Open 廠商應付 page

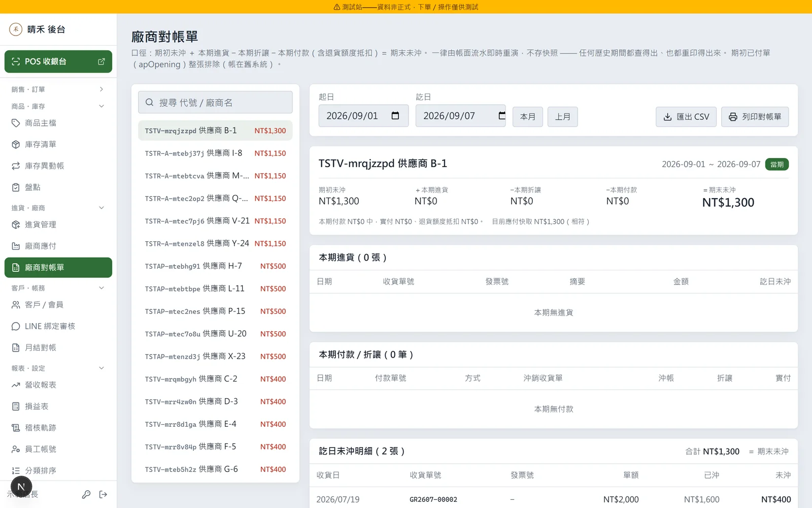[x=58, y=246]
